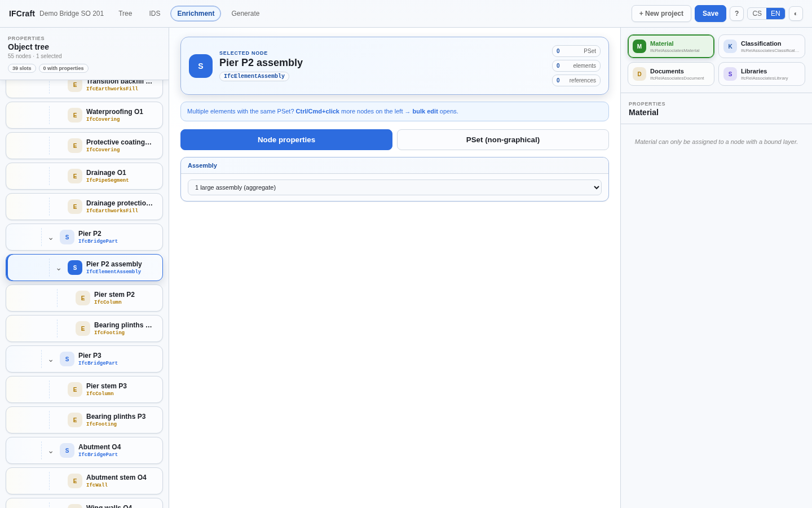812x508 pixels.
Task: Open the Generate tab
Action: pyautogui.click(x=245, y=14)
